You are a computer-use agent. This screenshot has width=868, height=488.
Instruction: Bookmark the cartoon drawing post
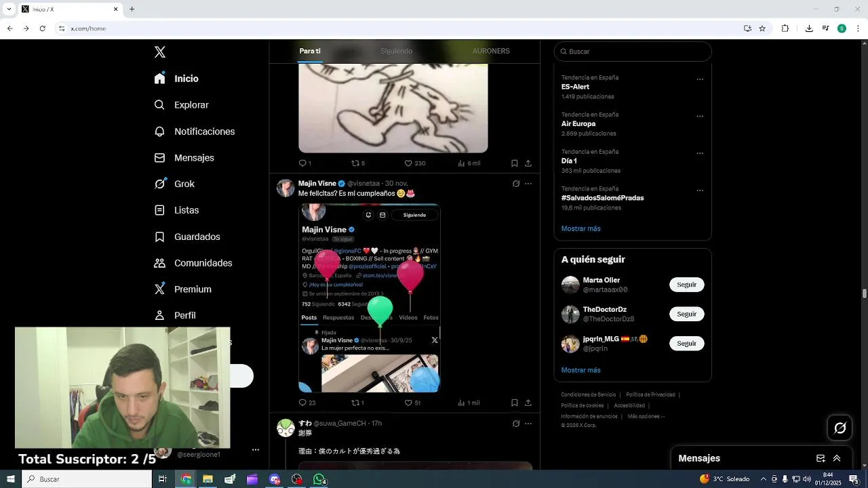(x=515, y=163)
